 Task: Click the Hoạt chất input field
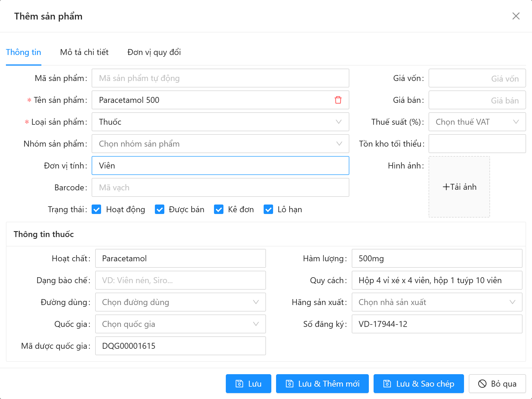[x=180, y=258]
